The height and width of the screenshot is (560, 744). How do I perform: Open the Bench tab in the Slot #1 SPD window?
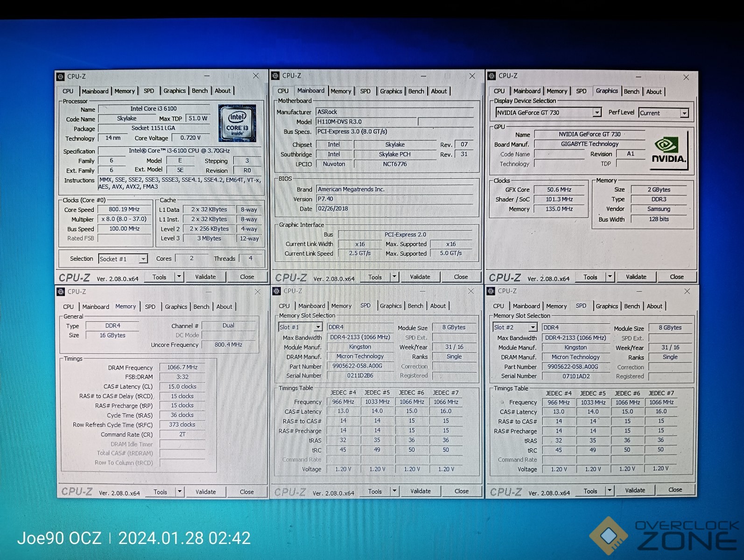(x=415, y=306)
